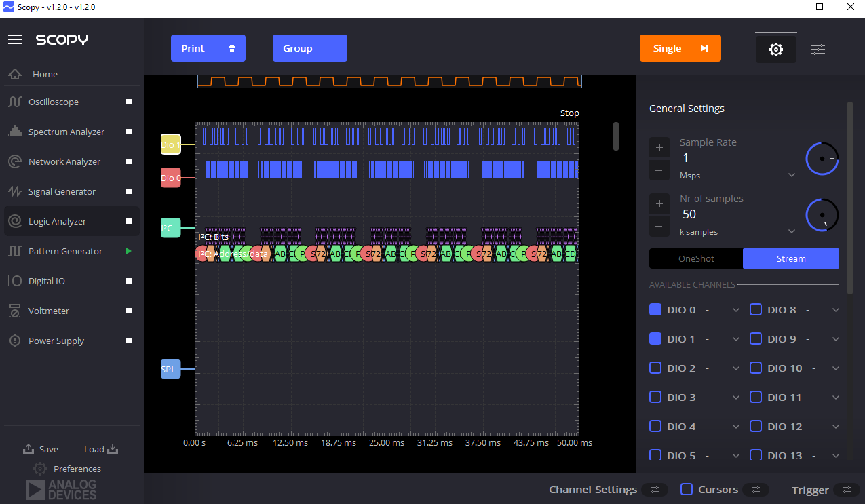Screen dimensions: 865x504
Task: Open the gear settings panel button
Action: 776,49
